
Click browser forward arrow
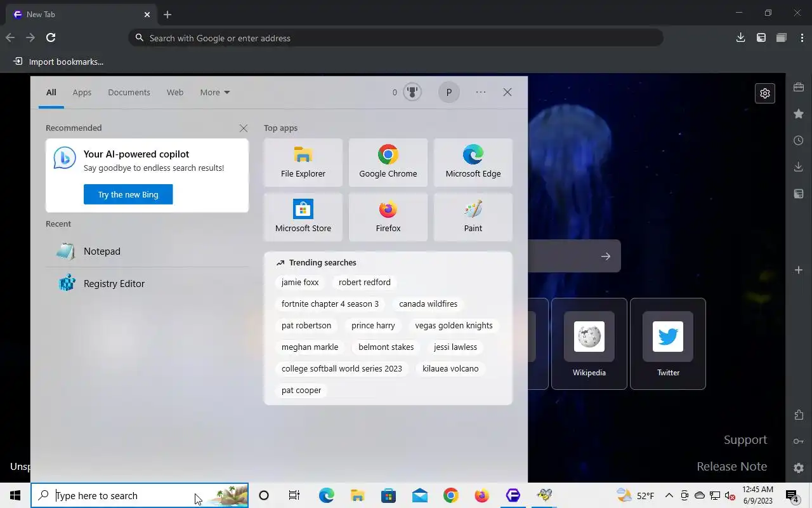tap(30, 38)
